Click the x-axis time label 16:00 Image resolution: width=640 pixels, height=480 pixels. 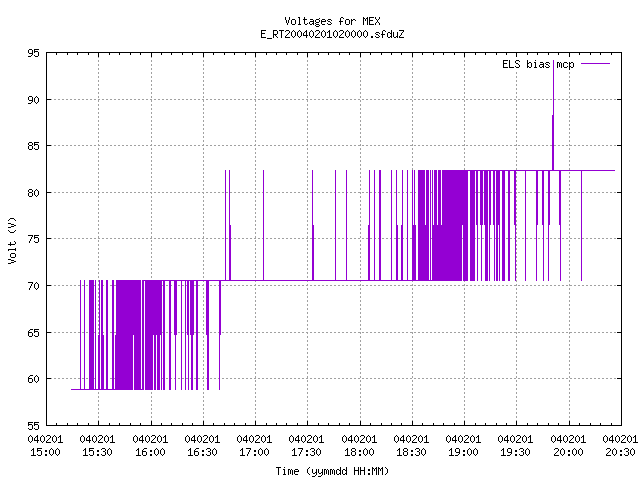[150, 452]
